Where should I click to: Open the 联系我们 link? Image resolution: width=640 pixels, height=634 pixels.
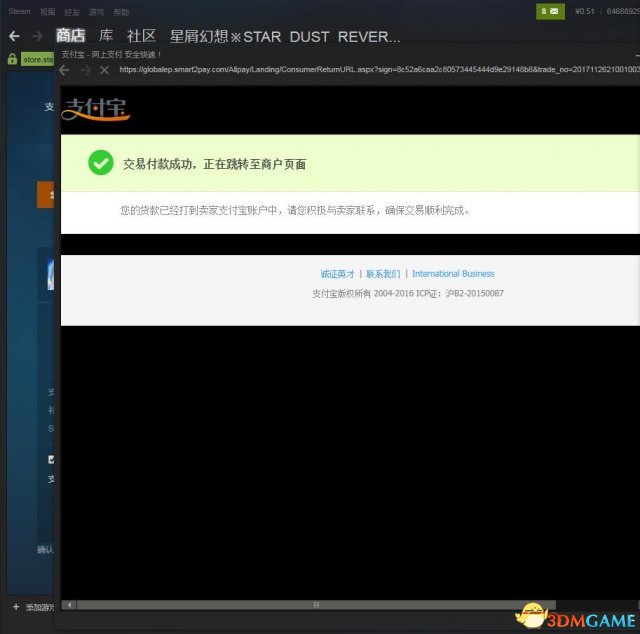383,274
